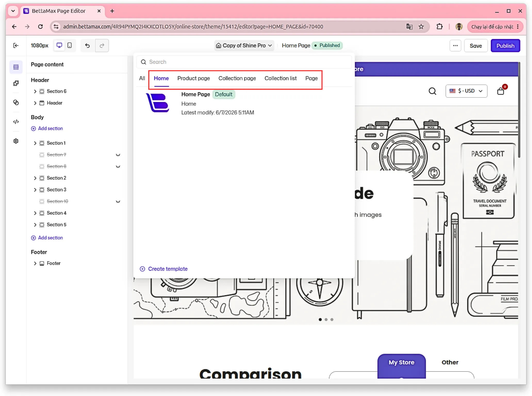The image size is (532, 396).
Task: Select the All templates tab
Action: (142, 78)
